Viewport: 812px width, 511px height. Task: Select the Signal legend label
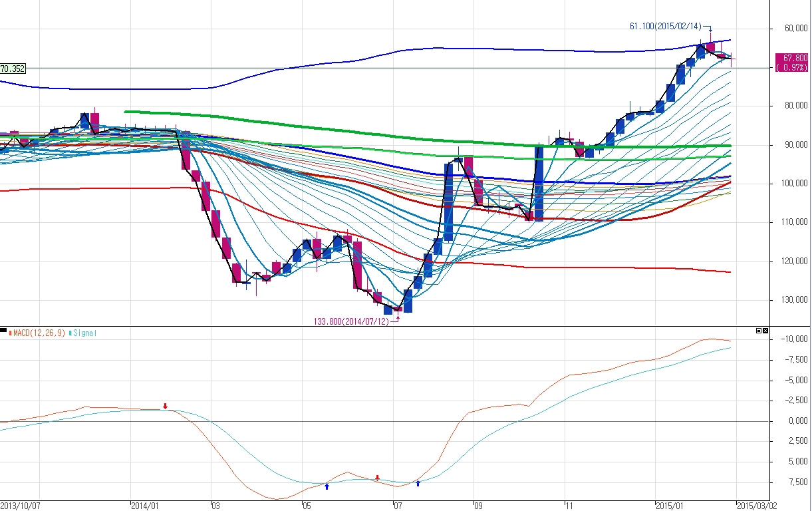click(84, 332)
